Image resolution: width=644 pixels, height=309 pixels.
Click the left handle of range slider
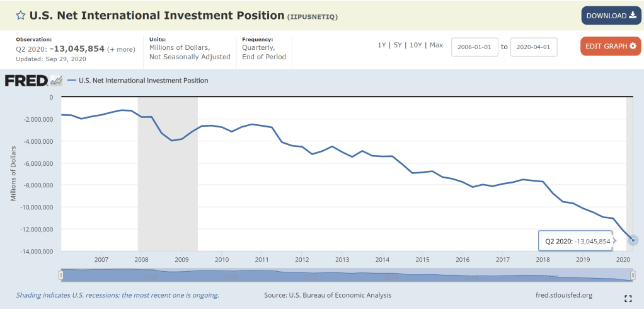pyautogui.click(x=61, y=275)
